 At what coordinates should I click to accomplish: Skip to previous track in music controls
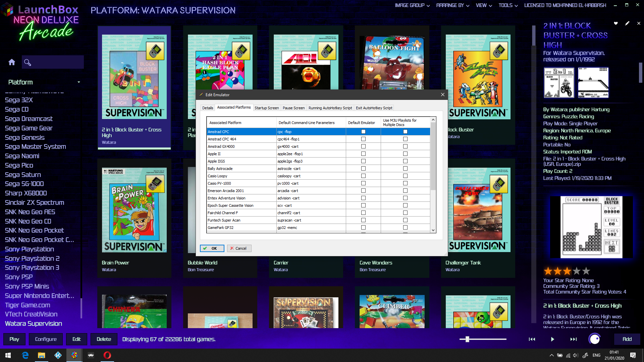532,339
